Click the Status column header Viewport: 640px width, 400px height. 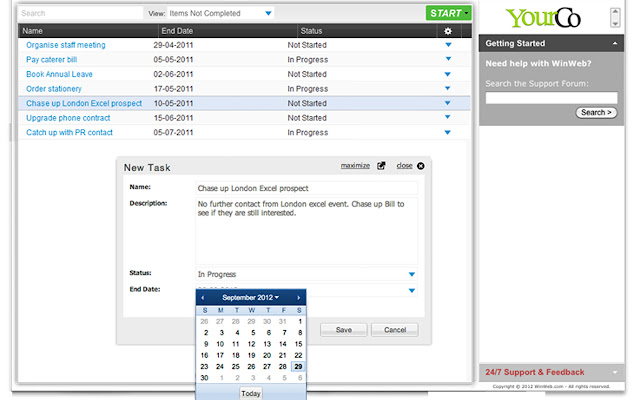311,31
